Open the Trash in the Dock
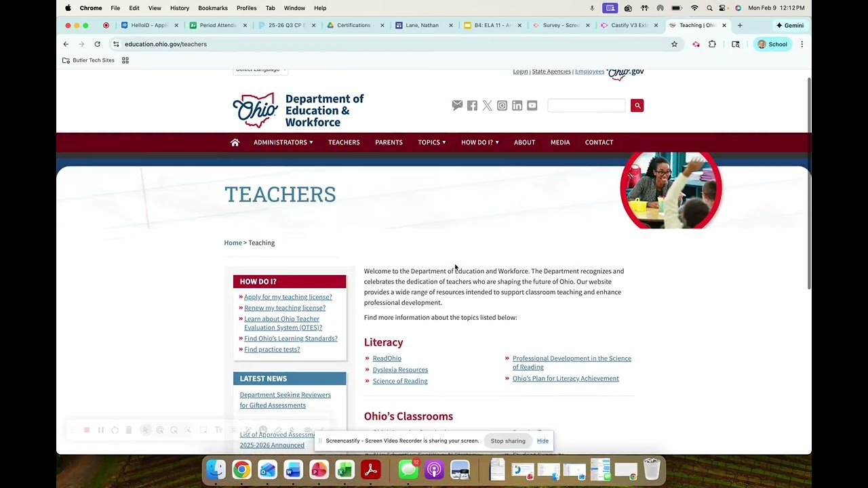 [x=652, y=469]
